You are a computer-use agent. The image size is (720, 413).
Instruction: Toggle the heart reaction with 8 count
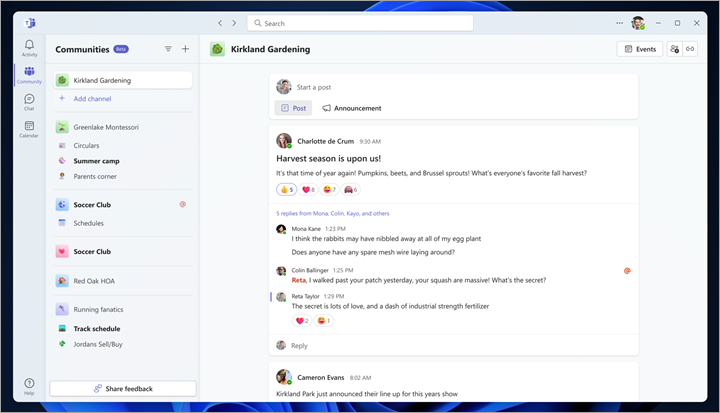point(308,189)
